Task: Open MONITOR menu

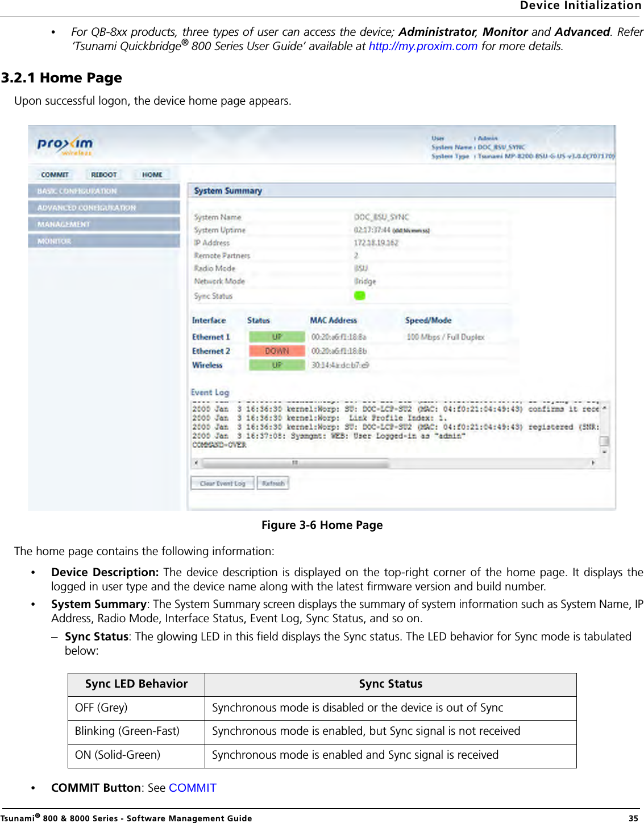Action: pos(104,241)
